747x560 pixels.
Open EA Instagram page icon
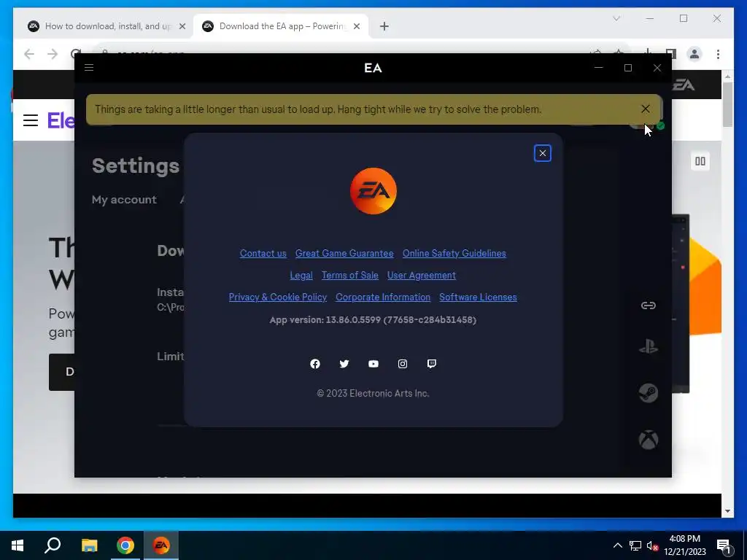click(403, 364)
